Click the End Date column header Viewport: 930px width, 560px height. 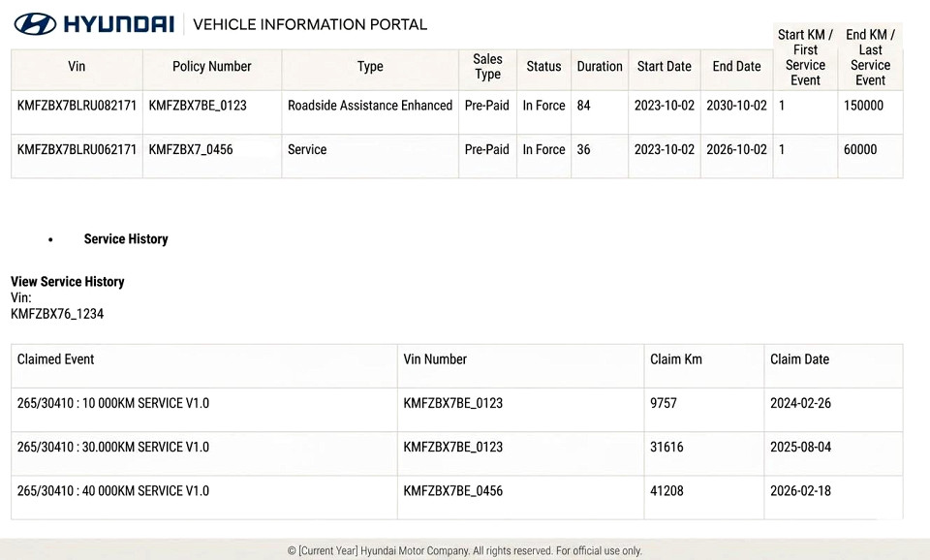click(736, 67)
